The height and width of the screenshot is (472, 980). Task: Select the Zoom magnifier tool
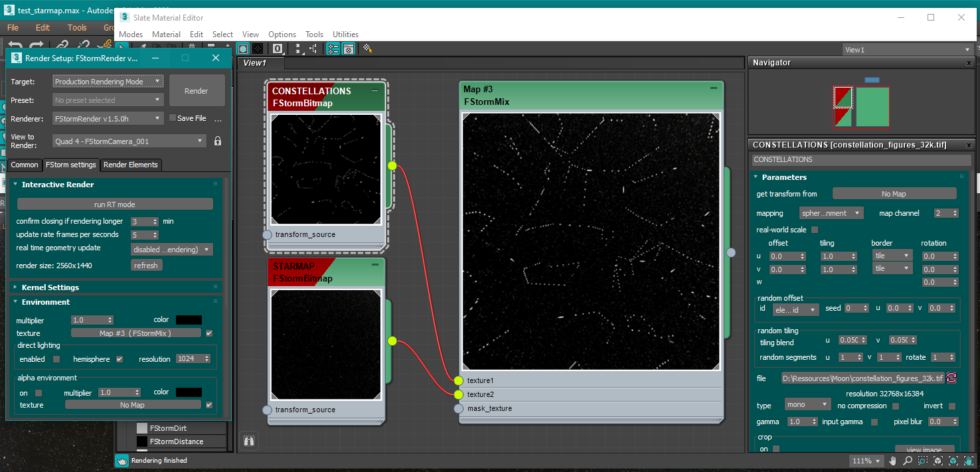pyautogui.click(x=908, y=461)
